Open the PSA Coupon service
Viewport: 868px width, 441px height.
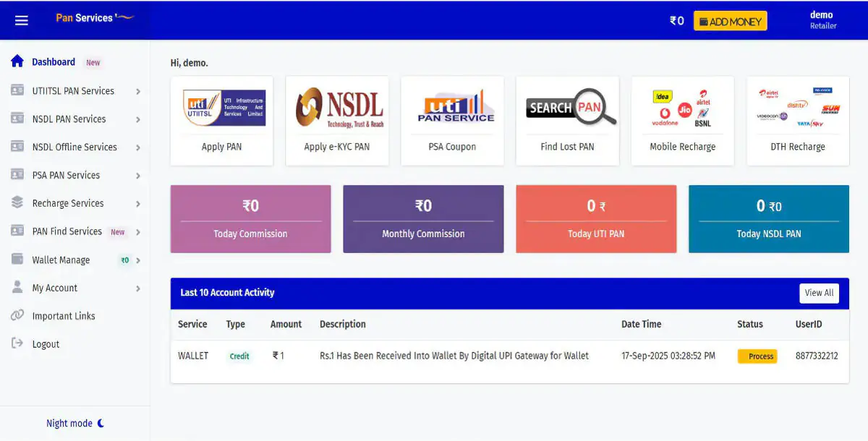452,121
